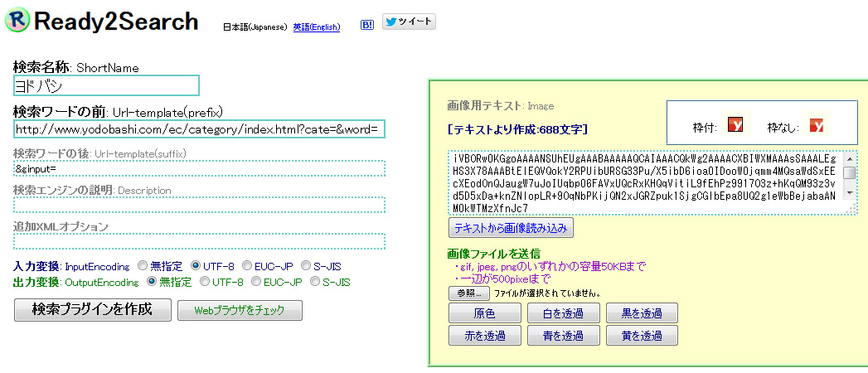Click テキストから画像読み込み button
This screenshot has width=868, height=373.
pyautogui.click(x=511, y=227)
